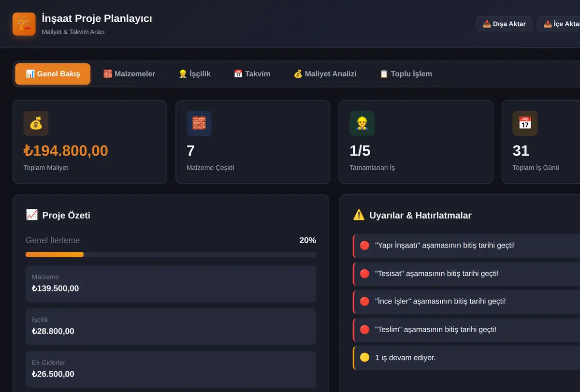The width and height of the screenshot is (580, 392).
Task: Click the ₺194.800,00 total cost value
Action: click(66, 151)
